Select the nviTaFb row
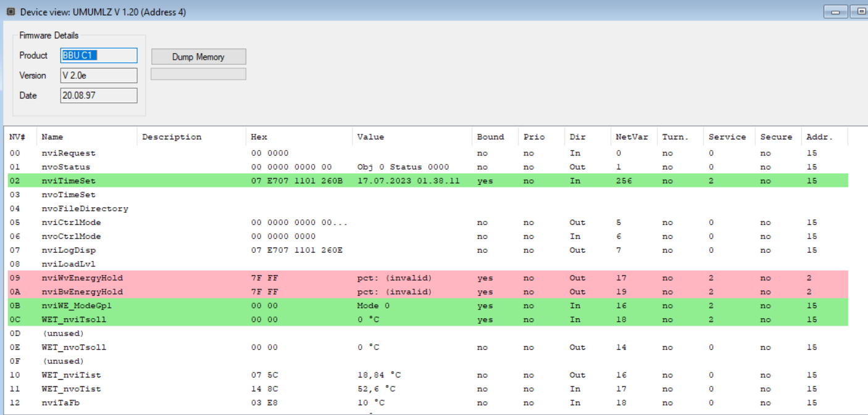The width and height of the screenshot is (868, 415). 427,403
